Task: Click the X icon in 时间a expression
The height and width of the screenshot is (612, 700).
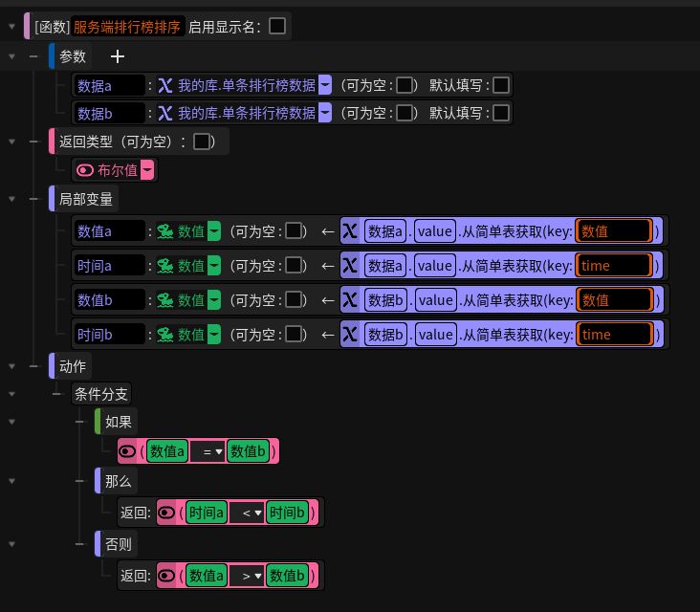Action: point(350,266)
